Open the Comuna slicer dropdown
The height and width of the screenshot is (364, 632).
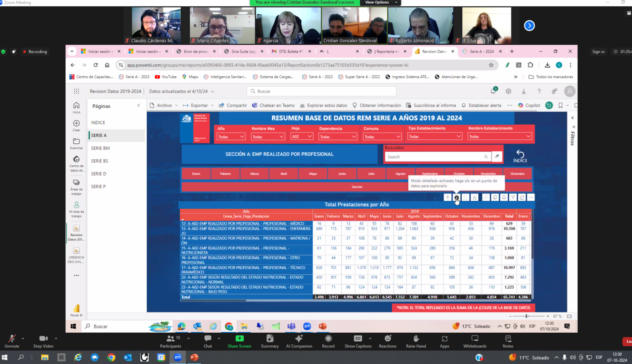click(382, 137)
